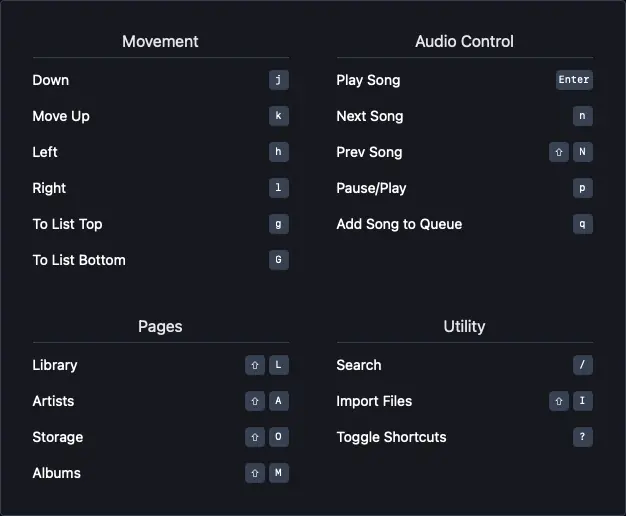
Task: Click the Utility section heading
Action: click(x=464, y=327)
